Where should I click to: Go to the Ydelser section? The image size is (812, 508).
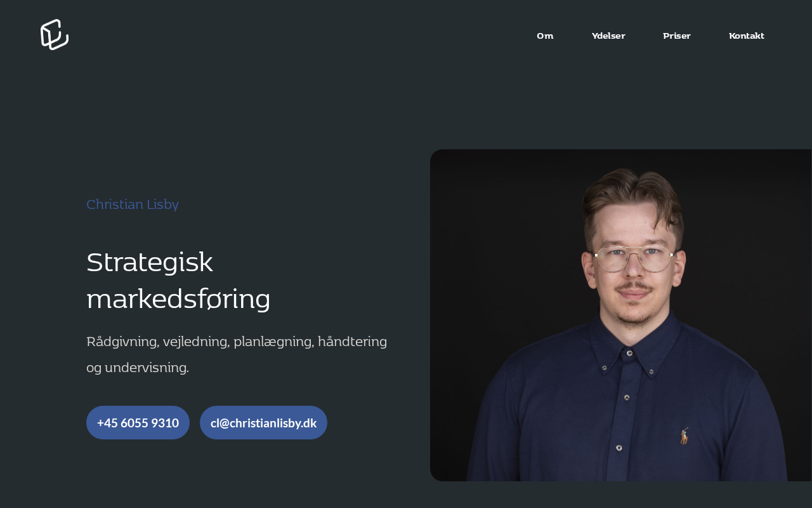click(x=608, y=36)
